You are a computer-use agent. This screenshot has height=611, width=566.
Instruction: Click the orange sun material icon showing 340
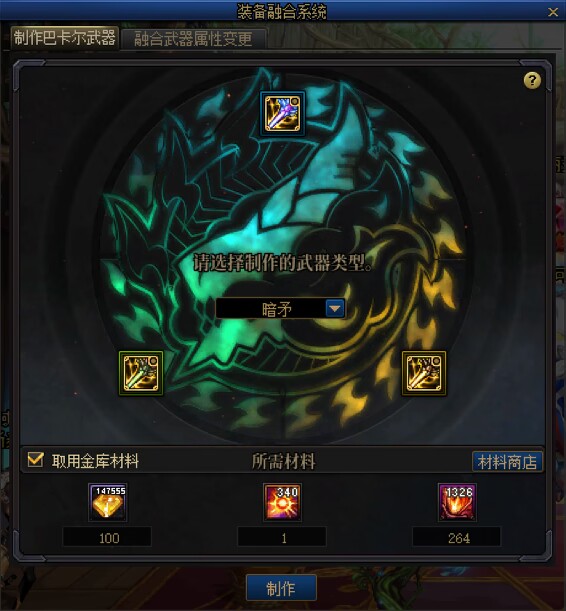pyautogui.click(x=282, y=502)
